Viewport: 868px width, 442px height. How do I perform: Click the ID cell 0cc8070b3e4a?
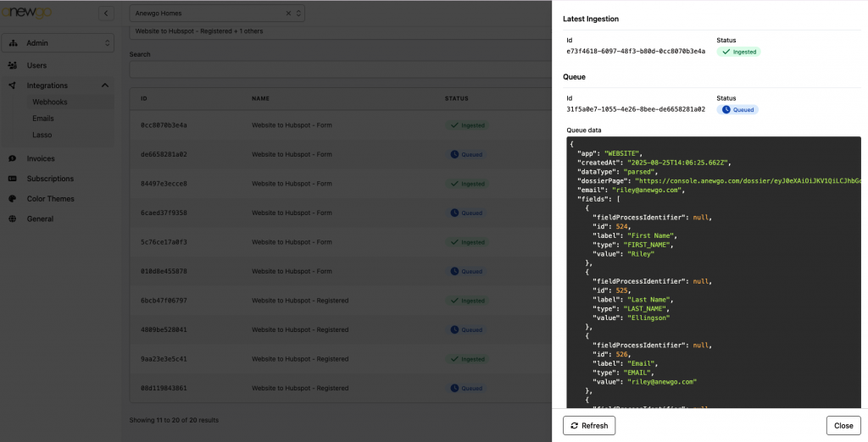164,125
